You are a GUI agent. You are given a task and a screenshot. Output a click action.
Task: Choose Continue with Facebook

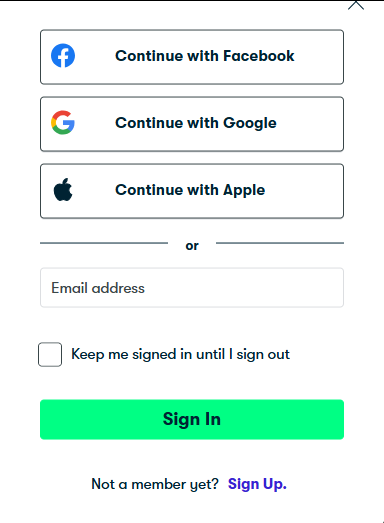click(192, 57)
